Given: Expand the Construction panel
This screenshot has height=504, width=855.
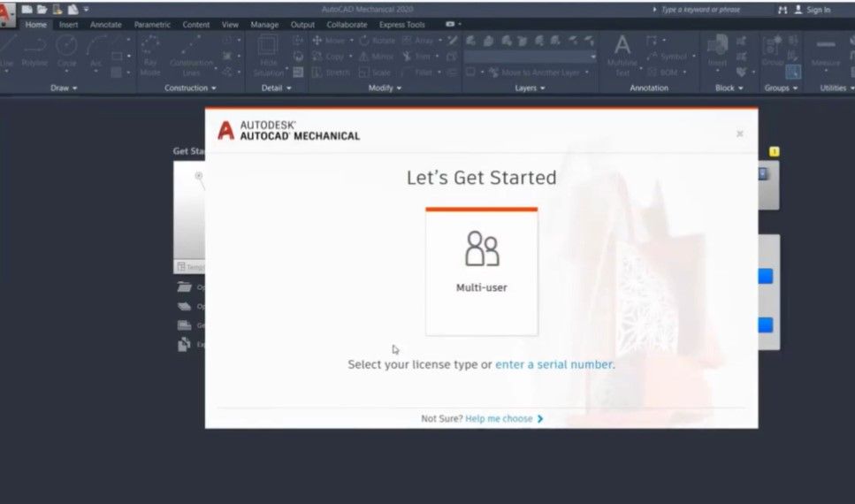Looking at the screenshot, I should tap(190, 88).
